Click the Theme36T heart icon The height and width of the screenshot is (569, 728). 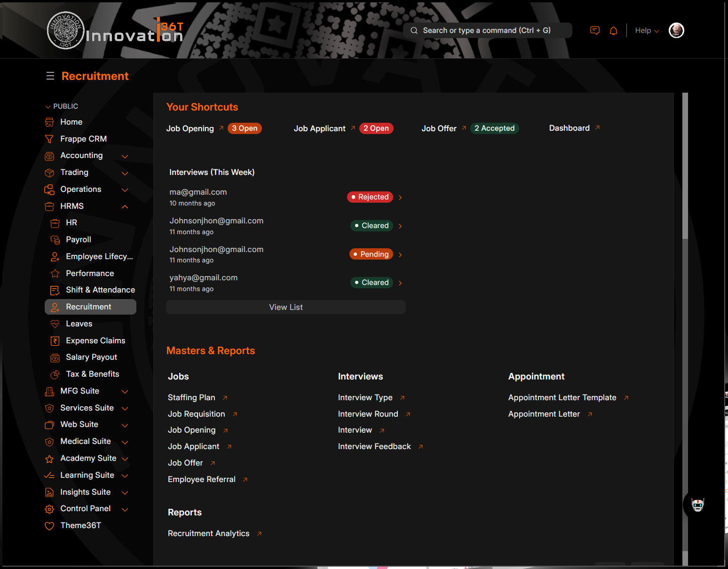pos(49,526)
